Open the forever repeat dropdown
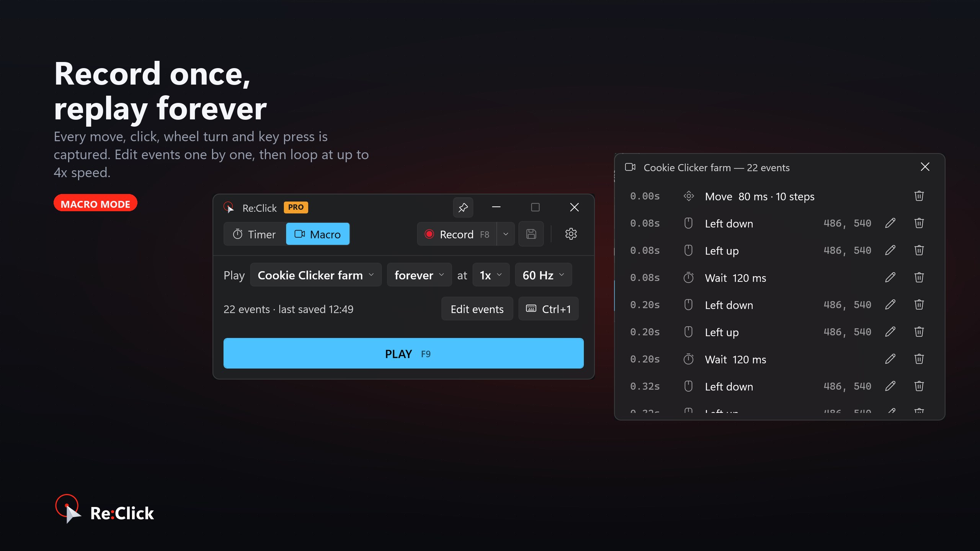 point(419,275)
